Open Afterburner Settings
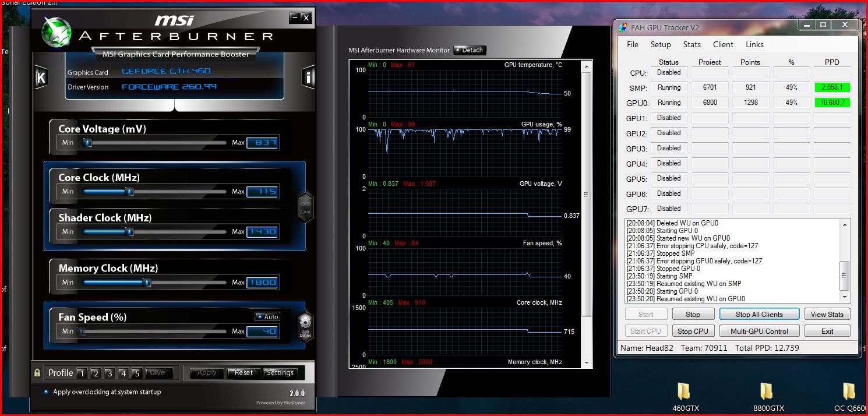The image size is (868, 416). click(x=280, y=373)
